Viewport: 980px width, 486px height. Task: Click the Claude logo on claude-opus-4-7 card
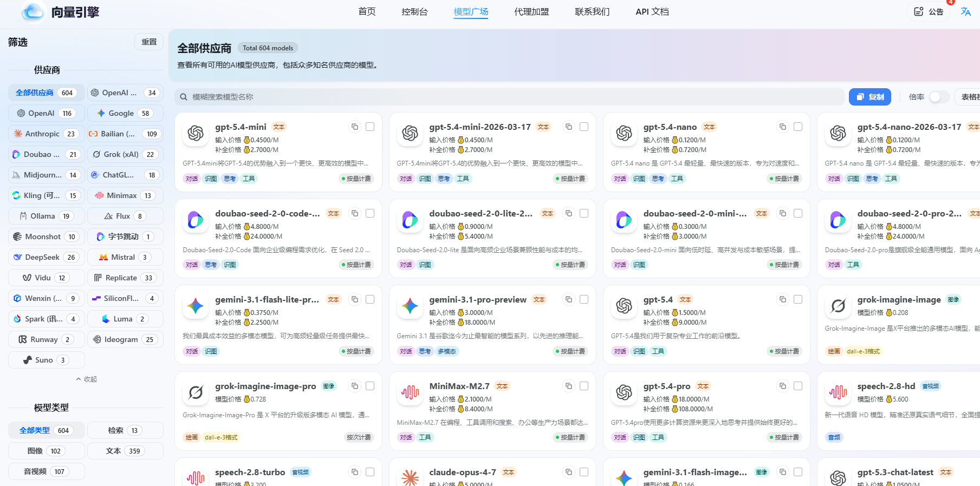[x=410, y=478]
